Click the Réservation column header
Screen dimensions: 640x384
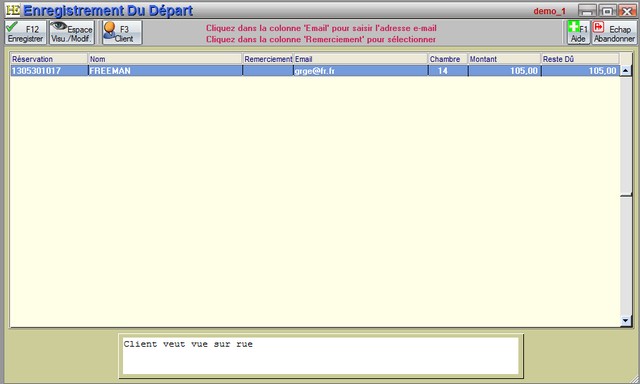point(49,59)
